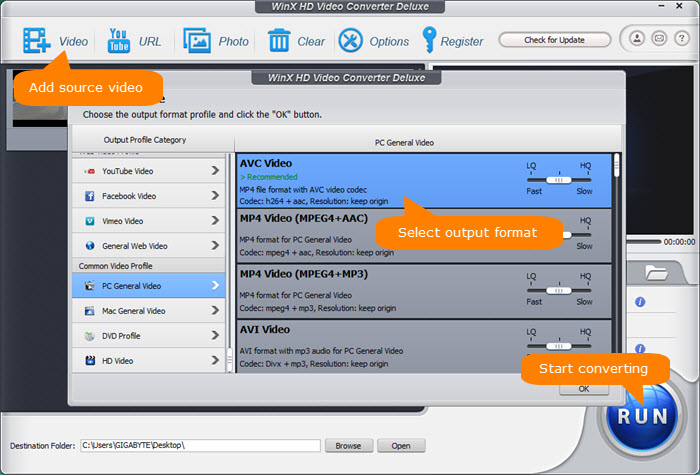Click the upper blue info icon
The width and height of the screenshot is (700, 475).
click(640, 302)
